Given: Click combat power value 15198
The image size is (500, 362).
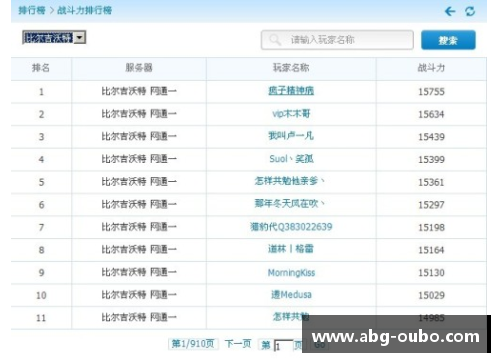Looking at the screenshot, I should 431,227.
